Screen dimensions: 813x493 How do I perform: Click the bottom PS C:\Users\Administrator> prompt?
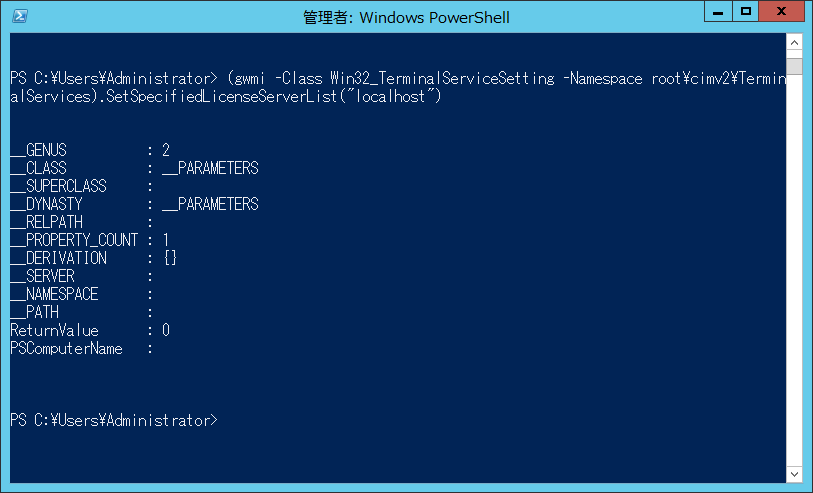point(113,420)
